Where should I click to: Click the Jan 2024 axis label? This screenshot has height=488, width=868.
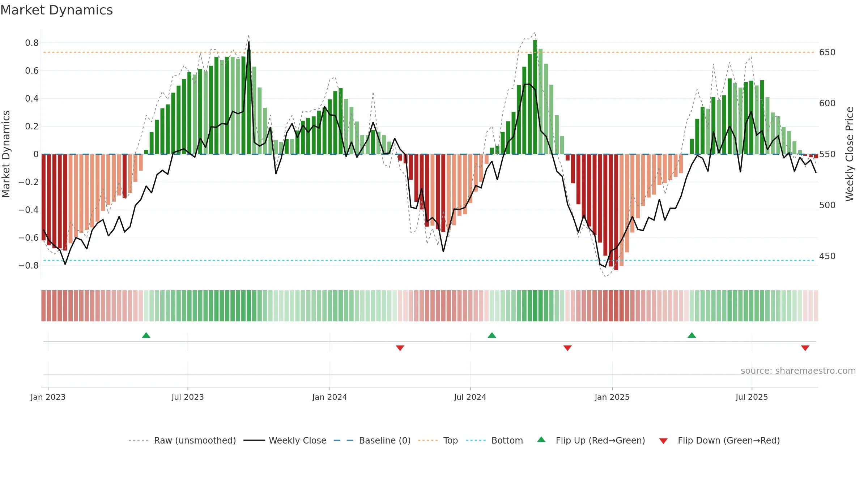tap(330, 397)
